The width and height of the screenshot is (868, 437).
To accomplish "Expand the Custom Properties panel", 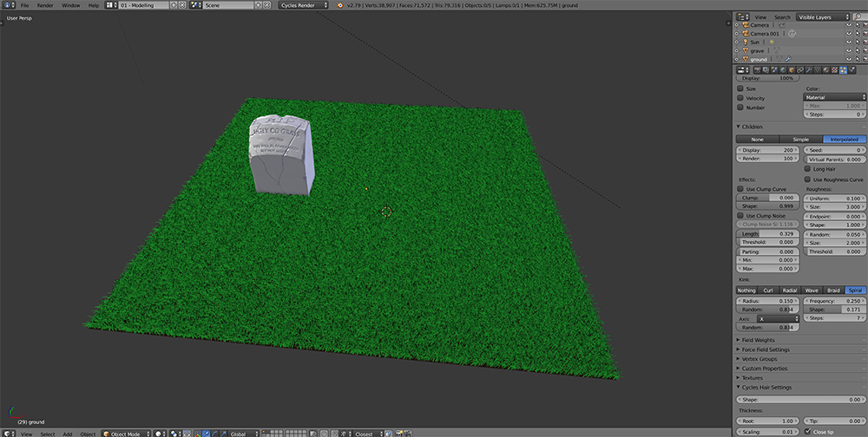I will (764, 369).
